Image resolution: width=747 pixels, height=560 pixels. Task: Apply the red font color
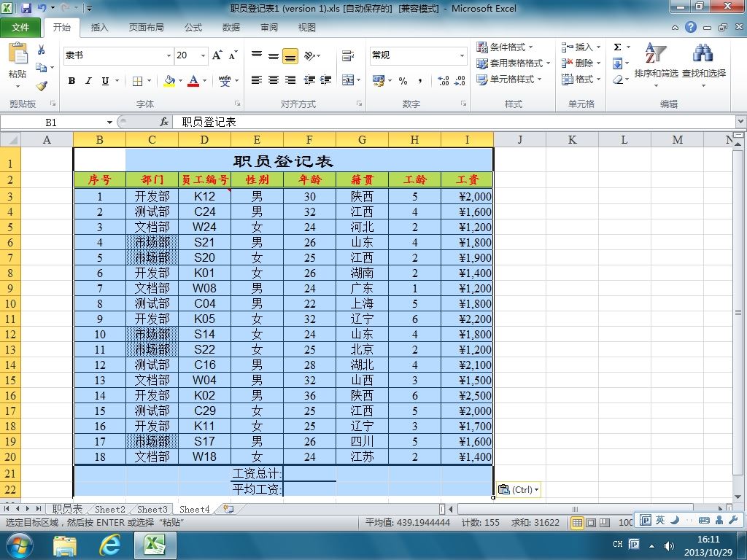(x=193, y=81)
